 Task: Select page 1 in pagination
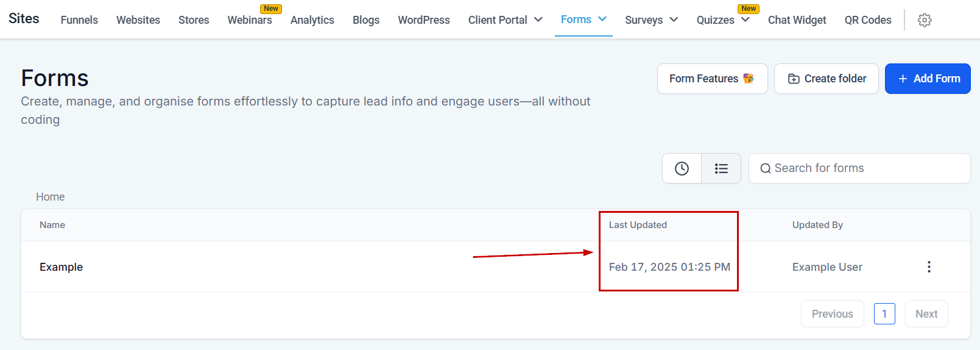tap(884, 314)
